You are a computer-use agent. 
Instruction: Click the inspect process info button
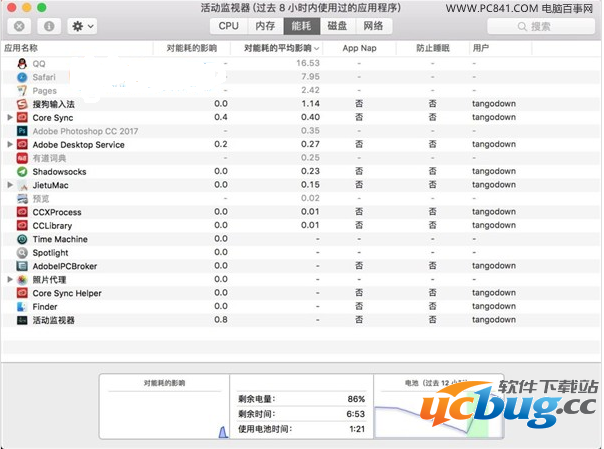(x=49, y=26)
